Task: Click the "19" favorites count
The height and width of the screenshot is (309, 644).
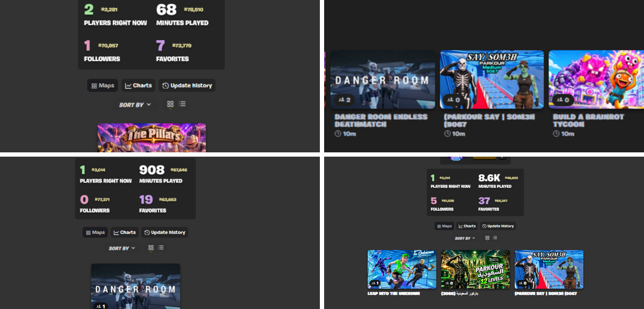Action: click(x=146, y=200)
